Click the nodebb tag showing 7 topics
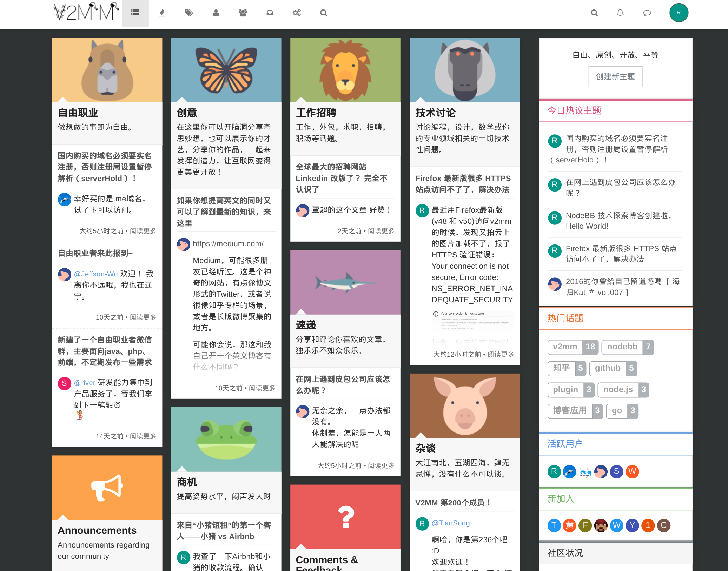Viewport: 728px width, 571px height. (628, 347)
